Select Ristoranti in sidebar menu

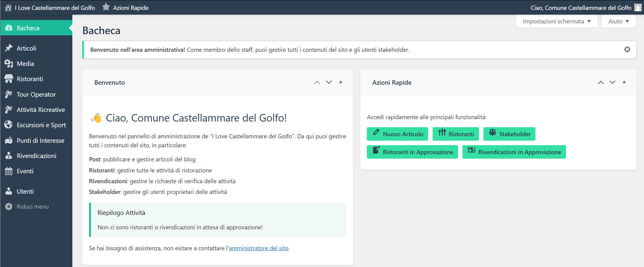tap(36, 79)
